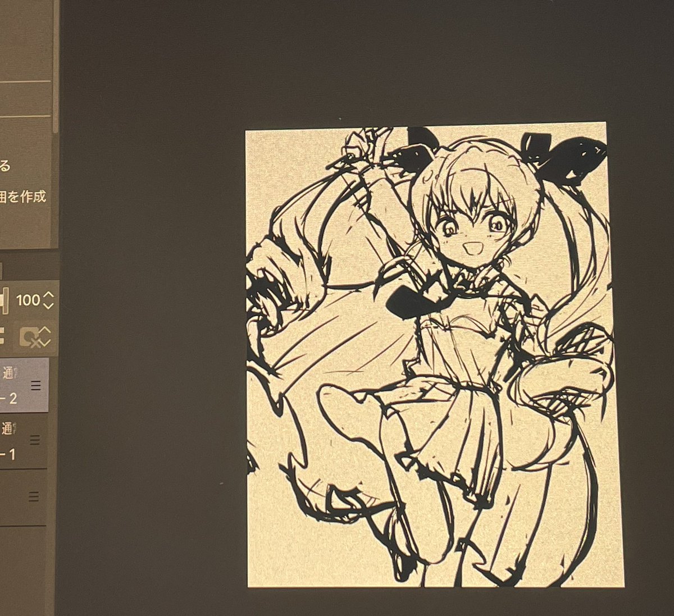Click the layer opacity stepper arrows beside 100
This screenshot has width=674, height=616.
pyautogui.click(x=48, y=300)
